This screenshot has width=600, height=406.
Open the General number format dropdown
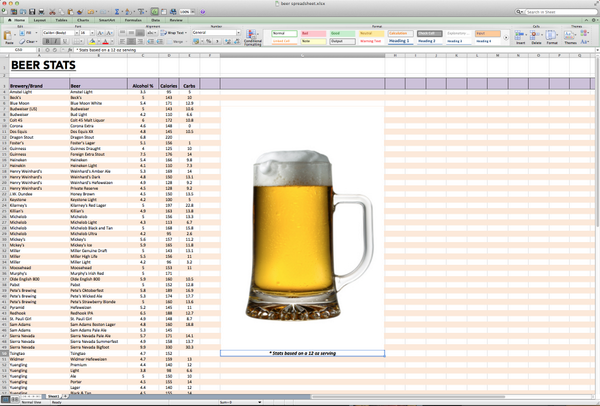click(x=238, y=33)
